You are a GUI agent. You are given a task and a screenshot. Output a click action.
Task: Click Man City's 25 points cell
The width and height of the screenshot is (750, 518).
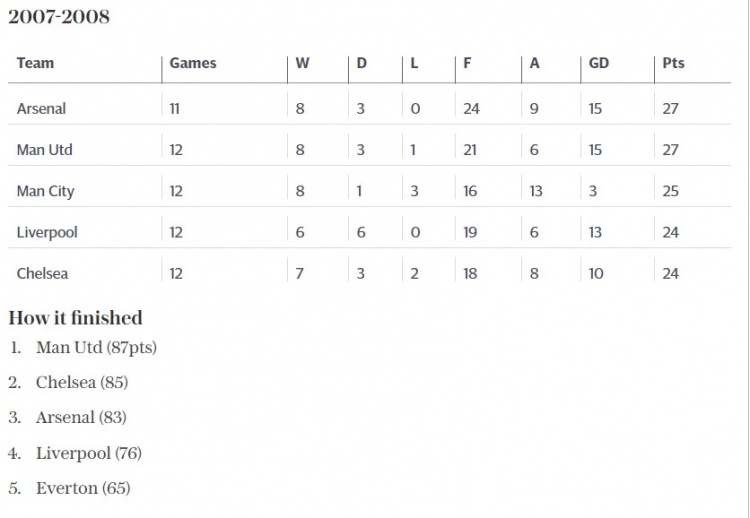(671, 191)
